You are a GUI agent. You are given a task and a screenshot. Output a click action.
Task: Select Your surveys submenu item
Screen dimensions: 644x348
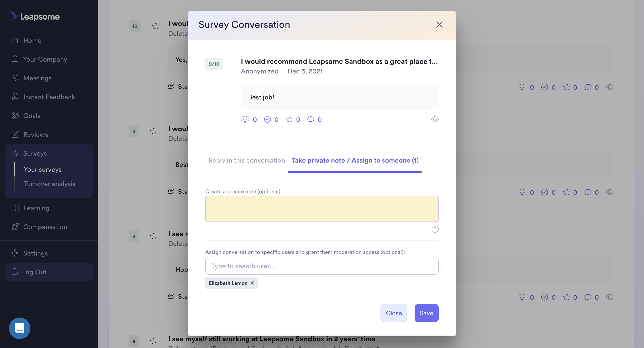coord(42,170)
